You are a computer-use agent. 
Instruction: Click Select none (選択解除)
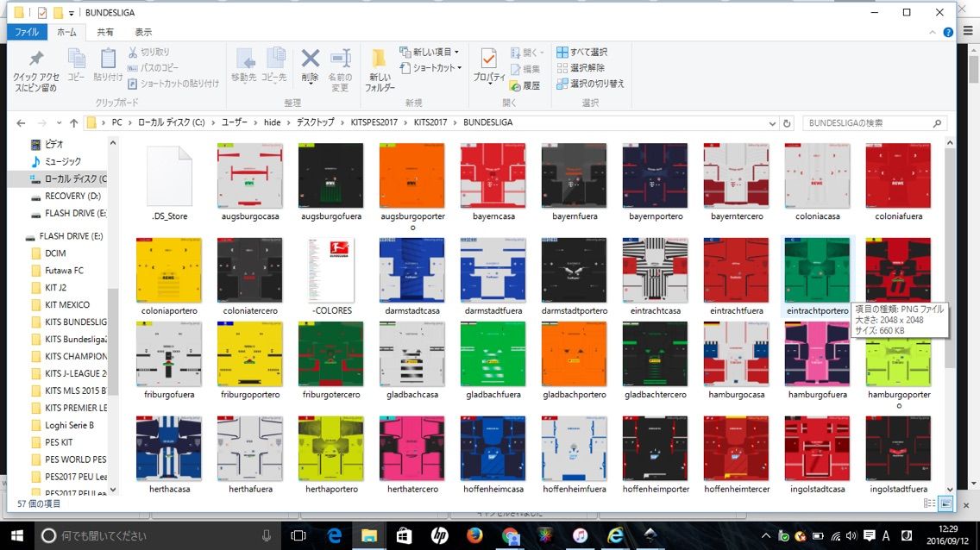pyautogui.click(x=581, y=67)
